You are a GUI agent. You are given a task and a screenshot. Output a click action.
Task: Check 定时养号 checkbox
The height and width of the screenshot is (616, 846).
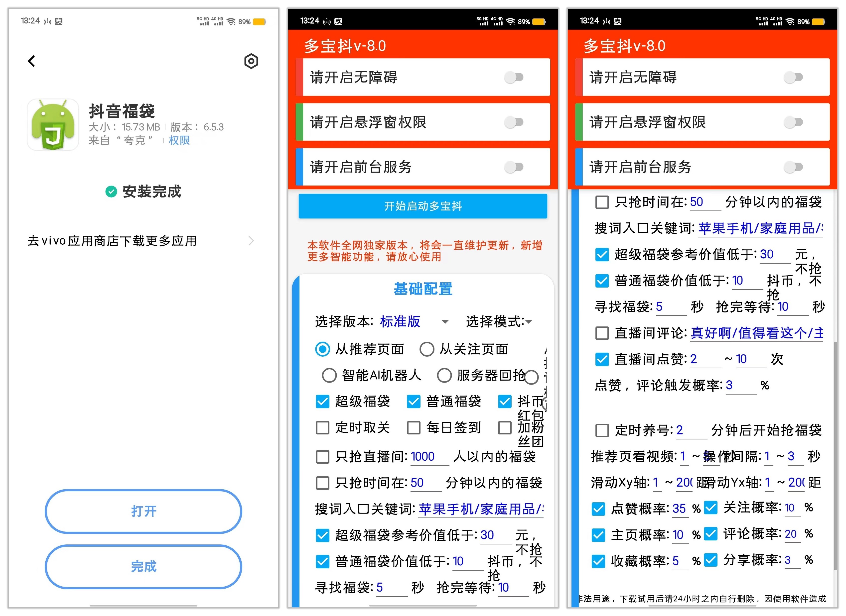tap(602, 430)
